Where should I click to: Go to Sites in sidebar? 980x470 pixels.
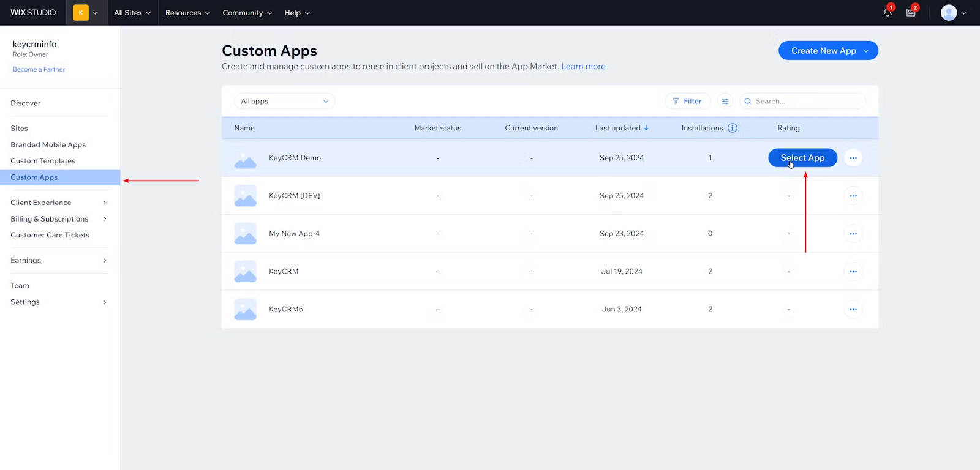point(19,129)
